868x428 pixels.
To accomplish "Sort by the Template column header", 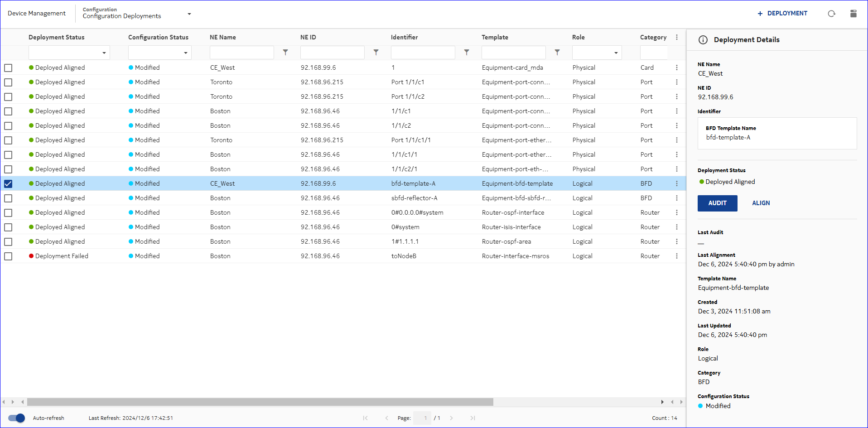I will 495,38.
